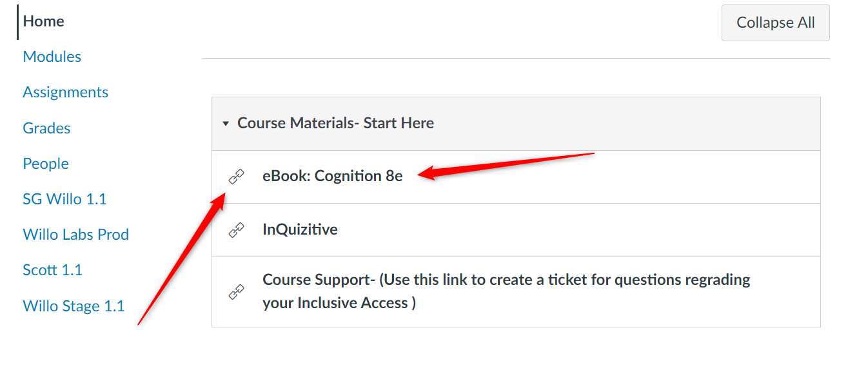Open Willo Stage 1.1 sidebar link
The width and height of the screenshot is (868, 388).
74,306
